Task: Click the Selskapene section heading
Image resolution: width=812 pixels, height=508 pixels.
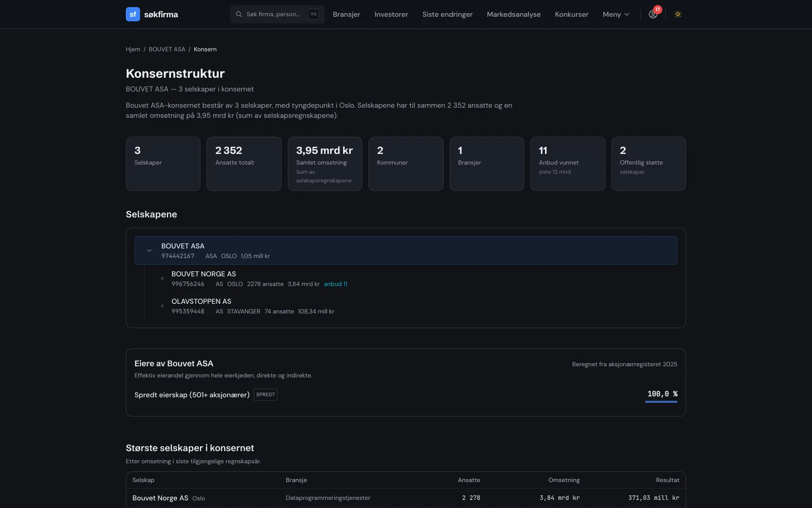Action: tap(151, 214)
